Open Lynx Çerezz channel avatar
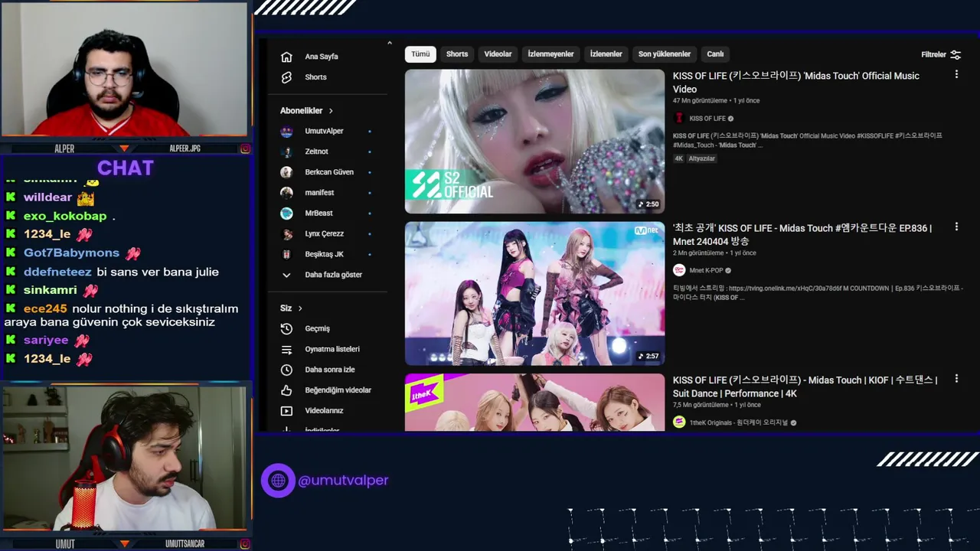 (x=286, y=234)
